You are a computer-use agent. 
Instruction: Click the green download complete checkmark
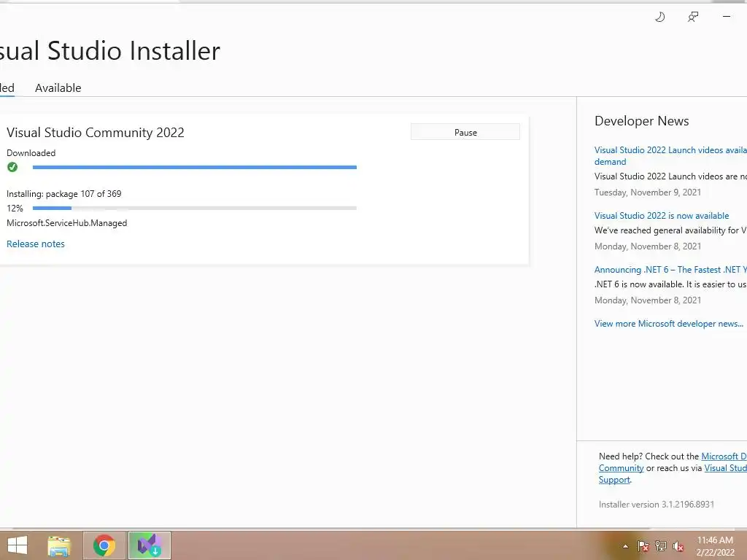click(12, 167)
